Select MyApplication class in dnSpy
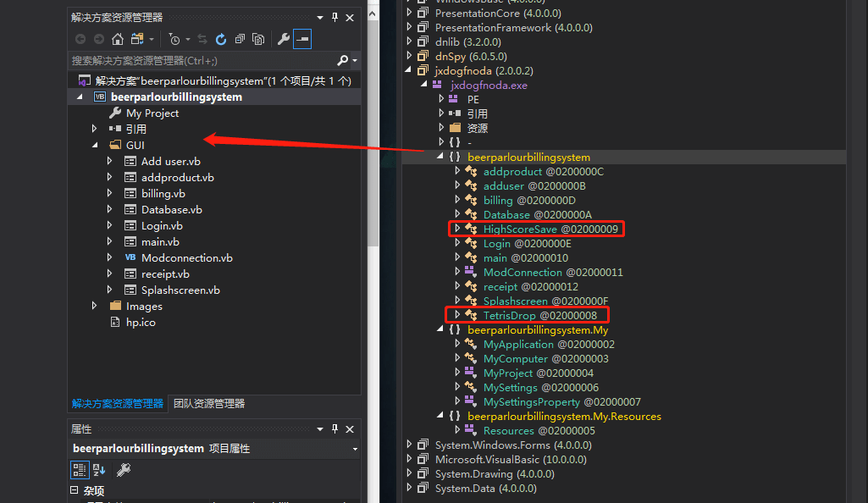This screenshot has height=503, width=868. [549, 344]
